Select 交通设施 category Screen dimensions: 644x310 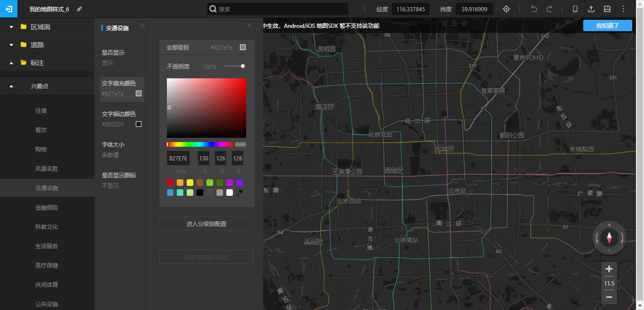point(47,188)
